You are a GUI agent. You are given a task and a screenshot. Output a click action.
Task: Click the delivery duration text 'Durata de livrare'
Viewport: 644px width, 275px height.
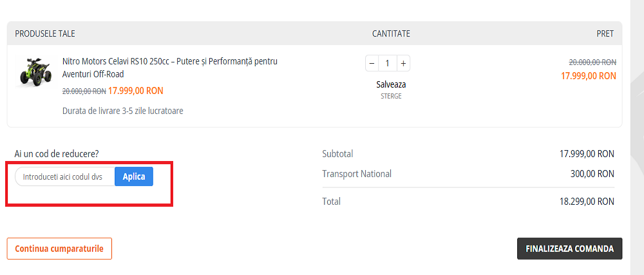click(122, 111)
